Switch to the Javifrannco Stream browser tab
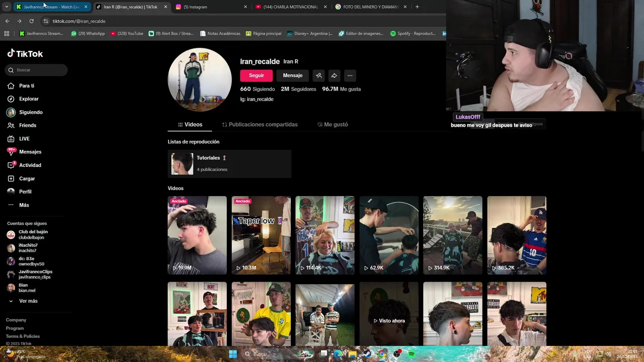Viewport: 644px width, 362px height. pos(52,7)
